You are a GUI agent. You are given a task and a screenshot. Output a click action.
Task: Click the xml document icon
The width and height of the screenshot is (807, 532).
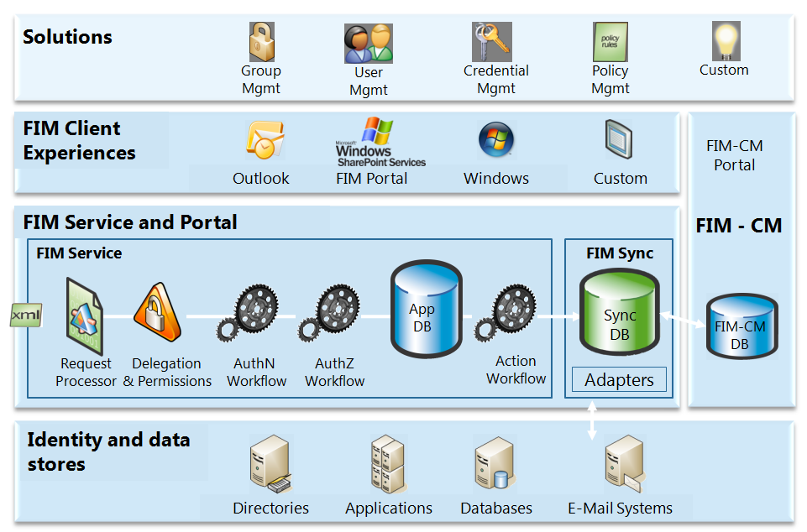pyautogui.click(x=25, y=316)
